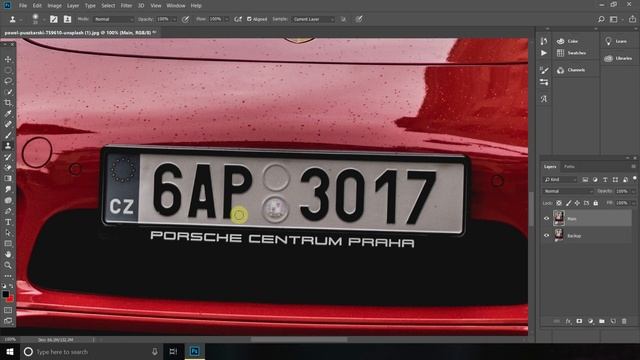Open the layer Kind filter dropdown
Image resolution: width=640 pixels, height=360 pixels.
tap(560, 180)
